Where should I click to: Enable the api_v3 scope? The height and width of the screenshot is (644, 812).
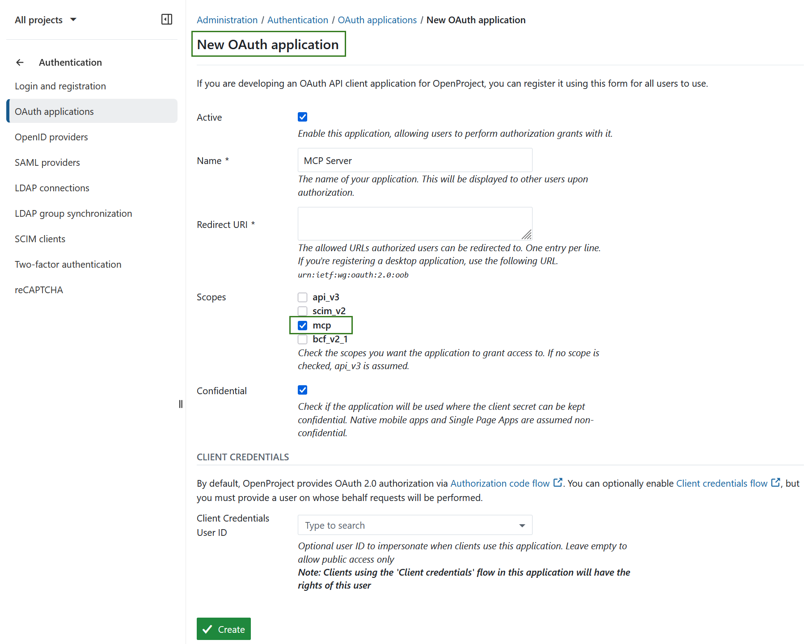point(303,297)
